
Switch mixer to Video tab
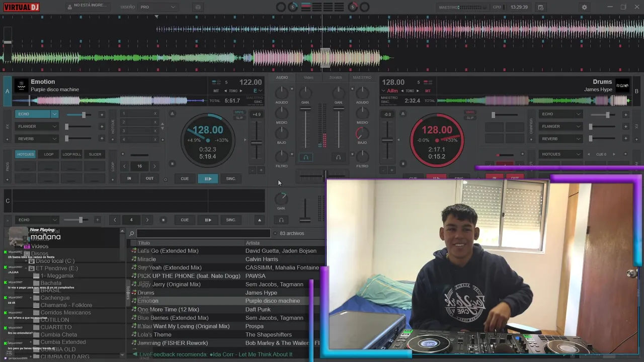click(x=308, y=77)
